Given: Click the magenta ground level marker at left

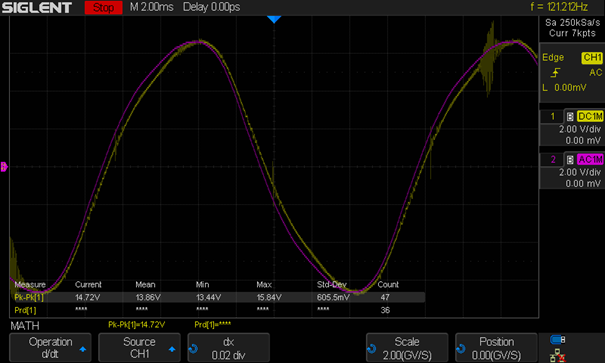Looking at the screenshot, I should [4, 167].
